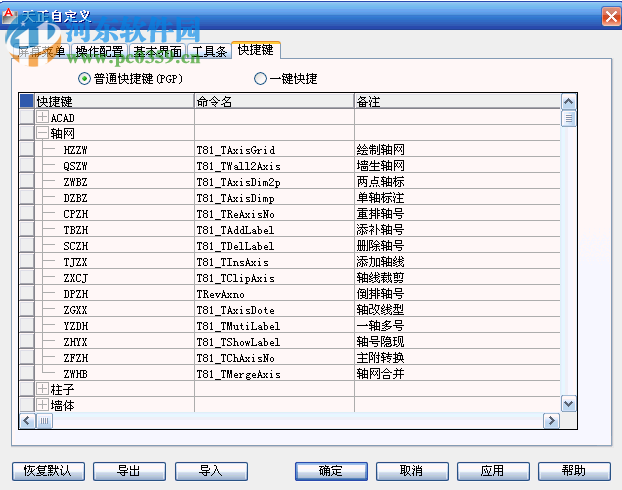The height and width of the screenshot is (490, 622).
Task: Click the 删除轴号 remark cell
Action: click(457, 246)
